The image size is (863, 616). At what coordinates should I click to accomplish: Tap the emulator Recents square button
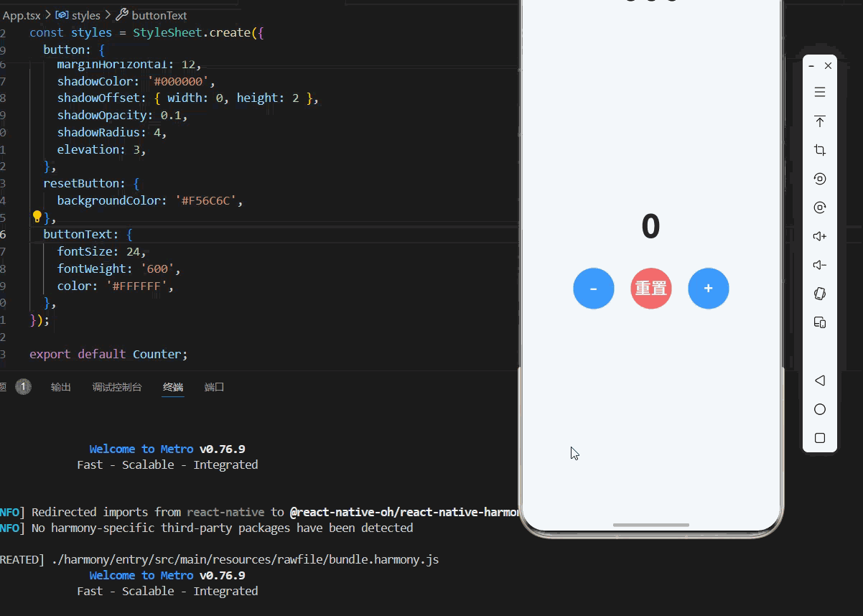820,438
